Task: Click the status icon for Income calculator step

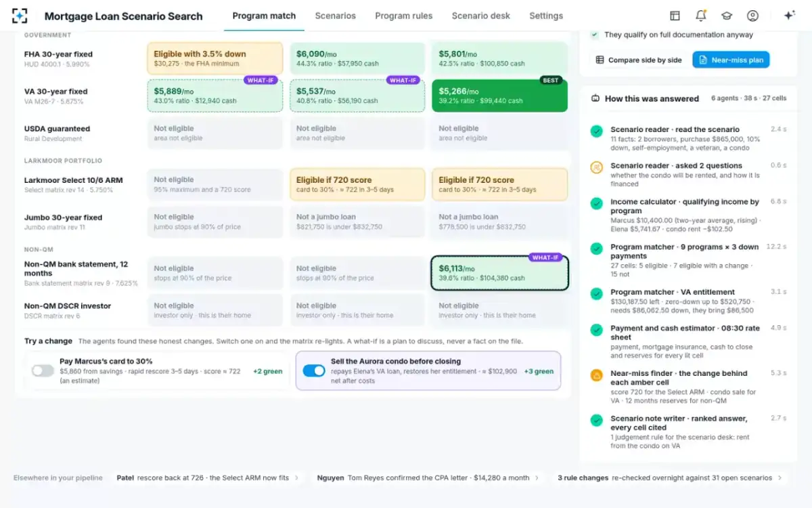Action: tap(596, 203)
